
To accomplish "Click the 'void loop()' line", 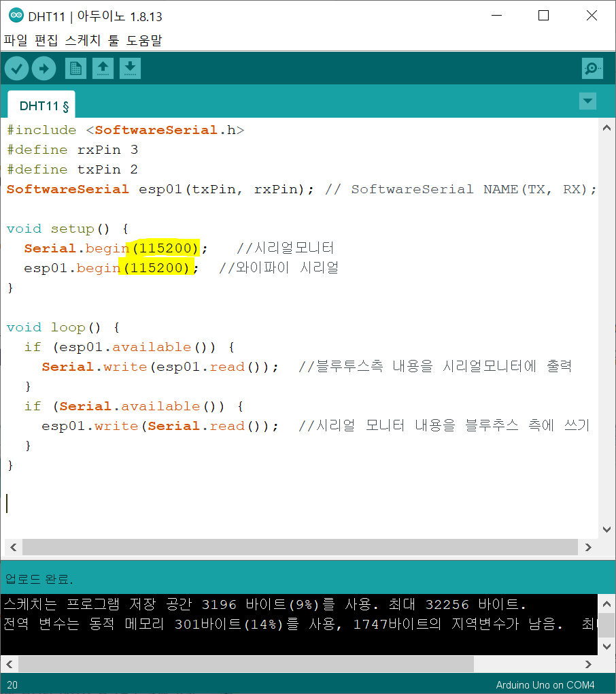I will pos(63,327).
